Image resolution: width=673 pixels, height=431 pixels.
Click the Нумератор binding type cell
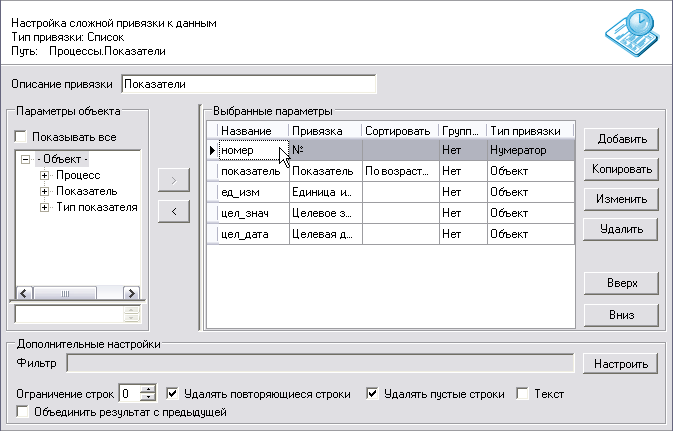(531, 150)
